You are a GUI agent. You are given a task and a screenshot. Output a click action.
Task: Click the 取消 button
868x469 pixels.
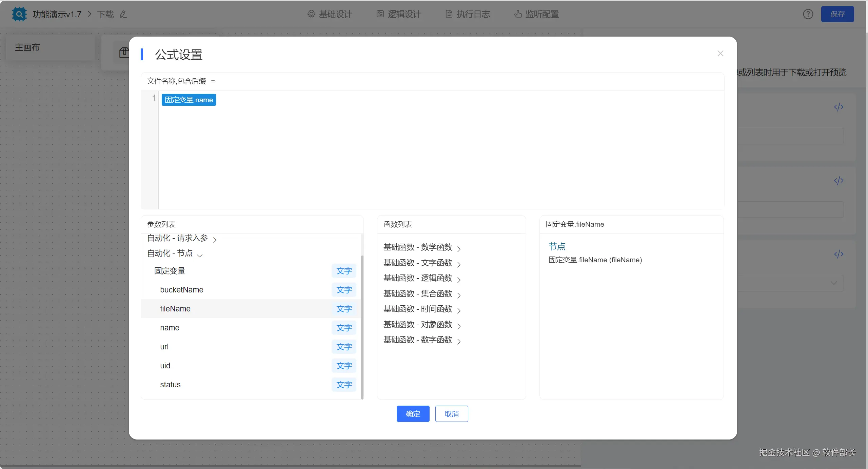(451, 414)
